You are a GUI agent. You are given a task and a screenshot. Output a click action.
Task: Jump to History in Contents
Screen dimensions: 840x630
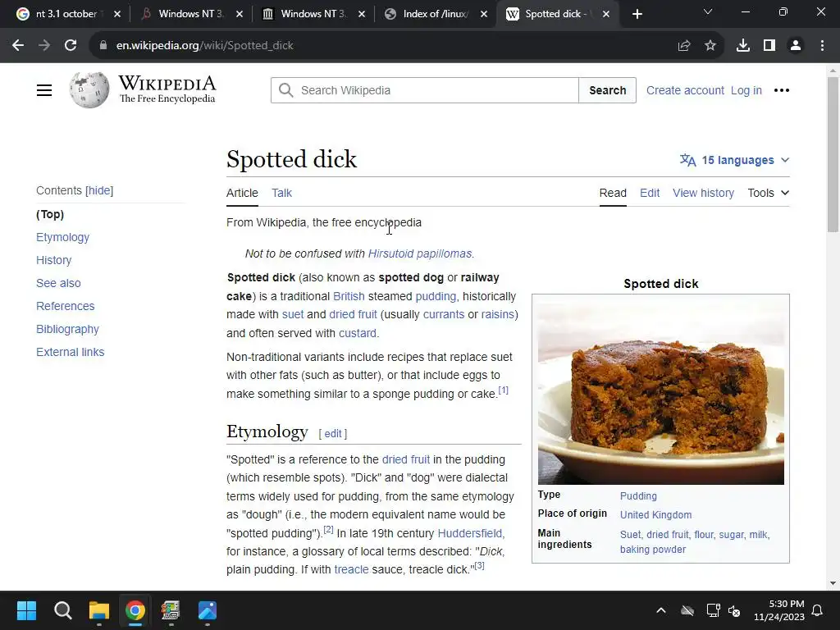pyautogui.click(x=53, y=260)
